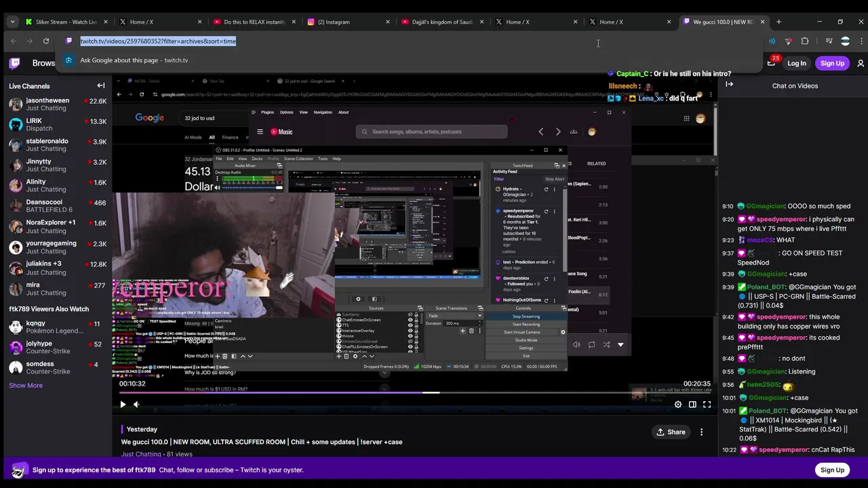868x488 pixels.
Task: Open yourragegaming channel
Action: [x=58, y=247]
